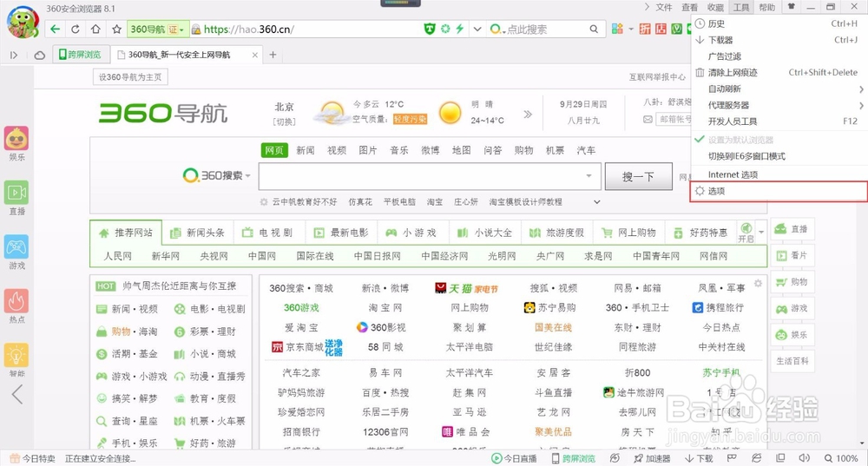Open address bar dropdown arrow
This screenshot has height=466, width=868.
click(x=477, y=29)
